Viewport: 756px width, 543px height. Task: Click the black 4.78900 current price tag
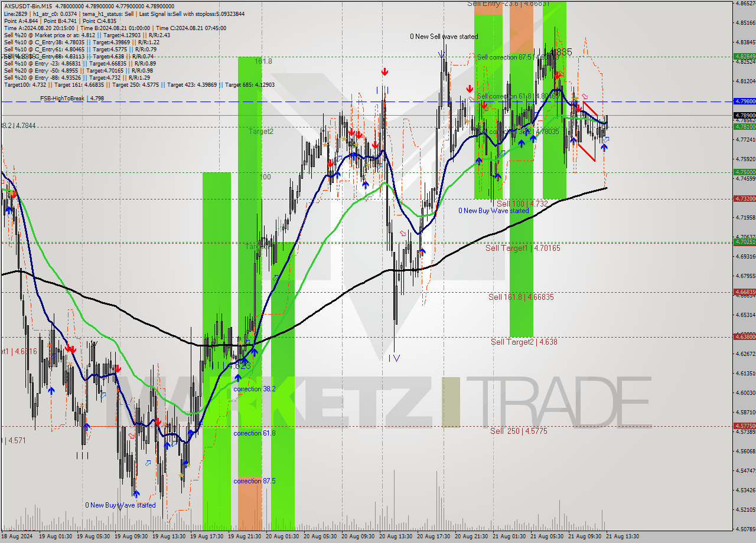point(744,115)
